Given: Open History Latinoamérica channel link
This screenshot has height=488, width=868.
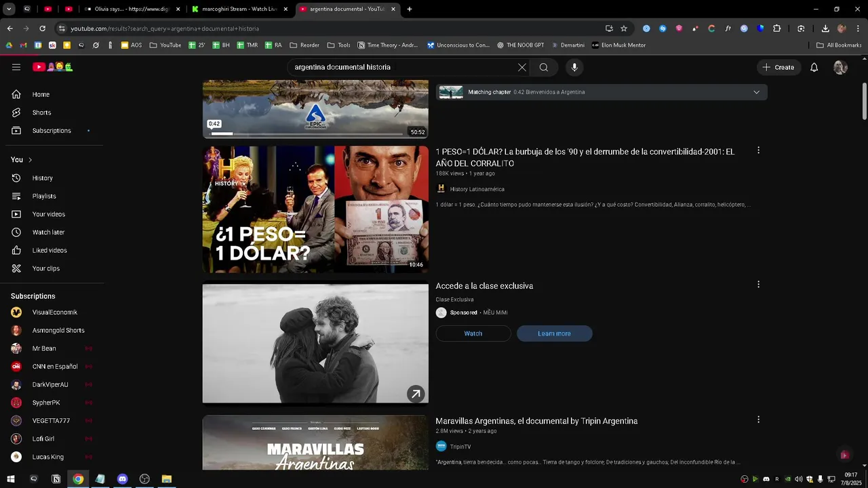Looking at the screenshot, I should (477, 189).
